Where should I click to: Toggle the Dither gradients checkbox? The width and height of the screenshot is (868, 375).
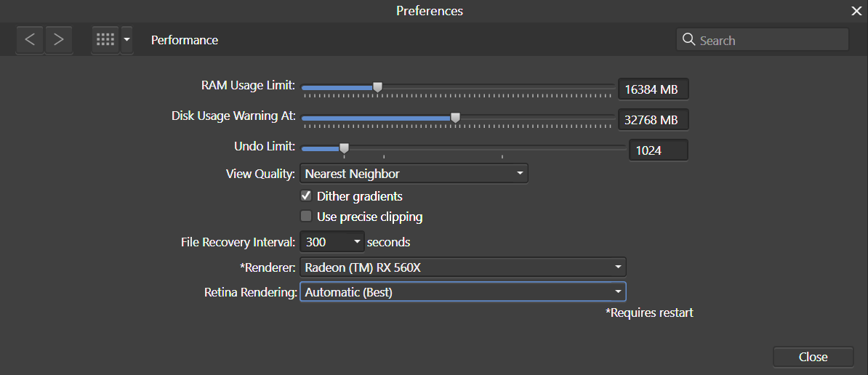(305, 195)
